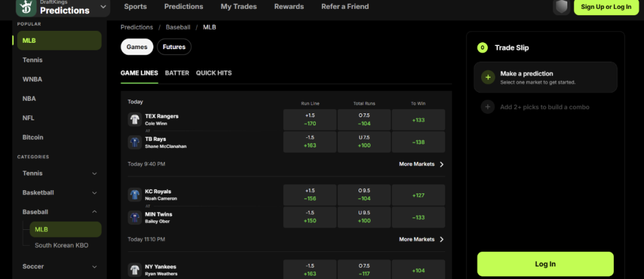Pick Twins to win at -133
644x279 pixels.
(x=418, y=217)
